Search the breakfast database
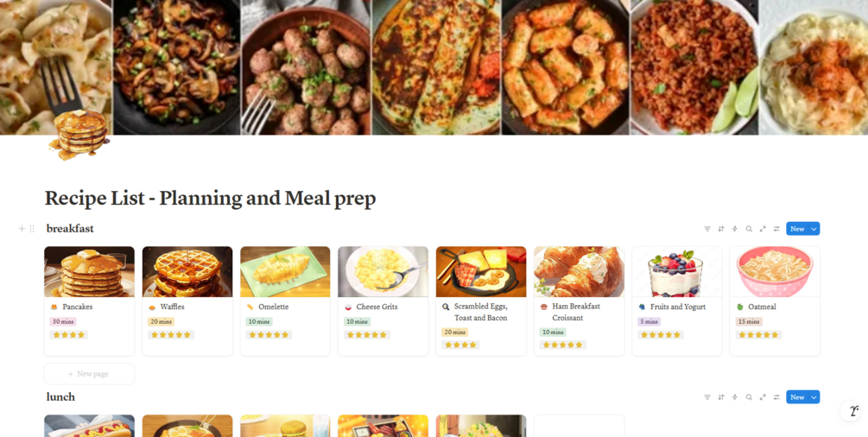This screenshot has height=437, width=868. pyautogui.click(x=749, y=229)
